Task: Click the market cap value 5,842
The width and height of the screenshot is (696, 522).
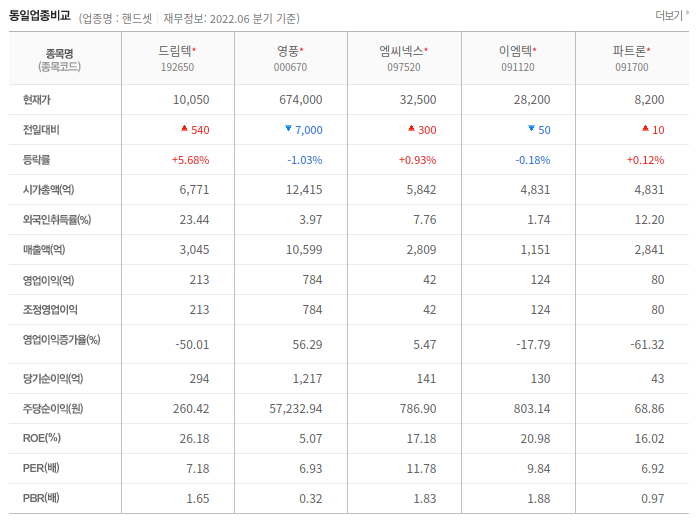Action: (421, 190)
